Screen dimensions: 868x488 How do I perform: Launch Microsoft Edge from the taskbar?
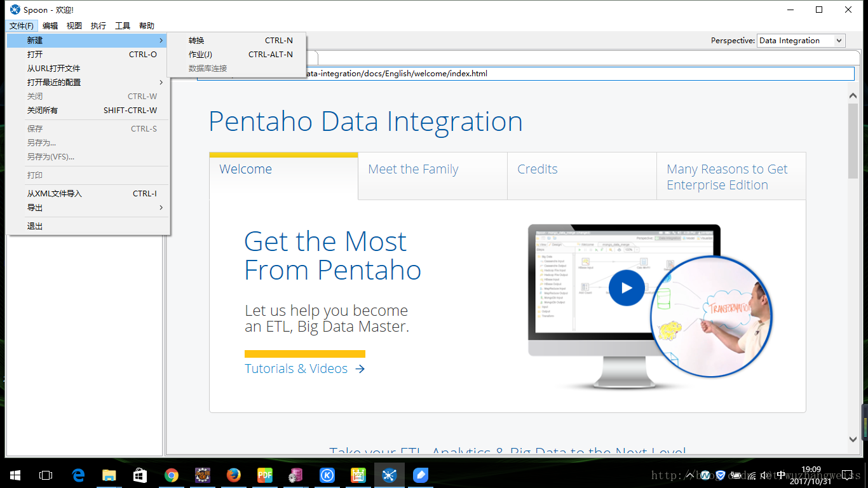click(x=78, y=475)
